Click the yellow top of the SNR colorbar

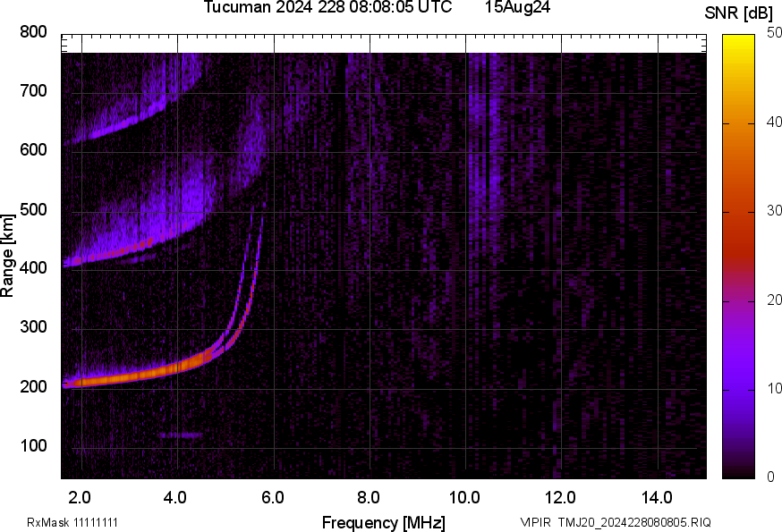739,42
